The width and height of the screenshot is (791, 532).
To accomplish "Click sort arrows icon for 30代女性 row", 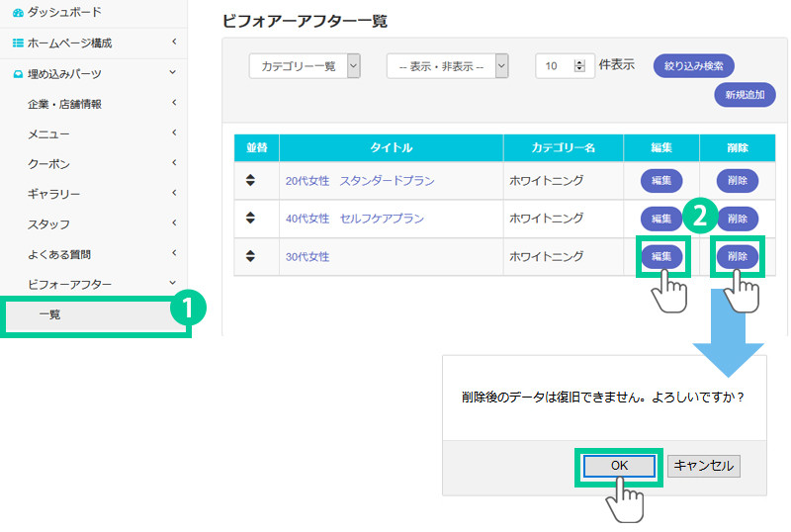I will point(251,256).
